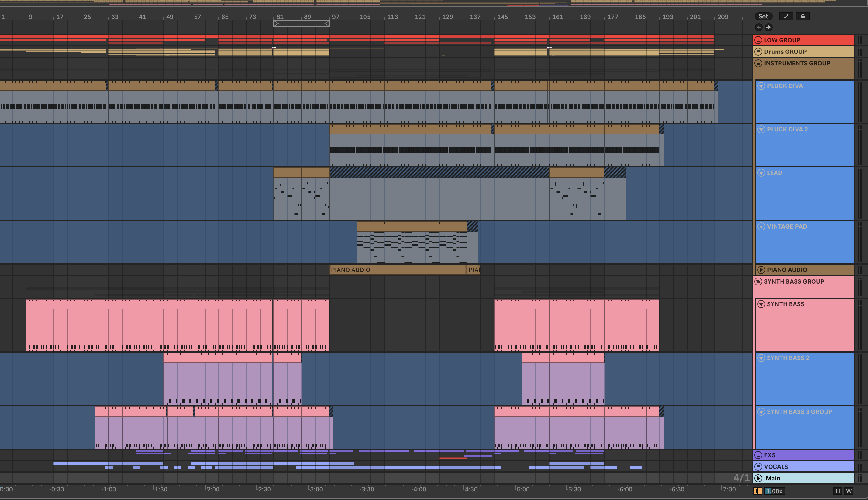Image resolution: width=868 pixels, height=500 pixels.
Task: Click the Lock Envelopes padlock icon
Action: 802,16
